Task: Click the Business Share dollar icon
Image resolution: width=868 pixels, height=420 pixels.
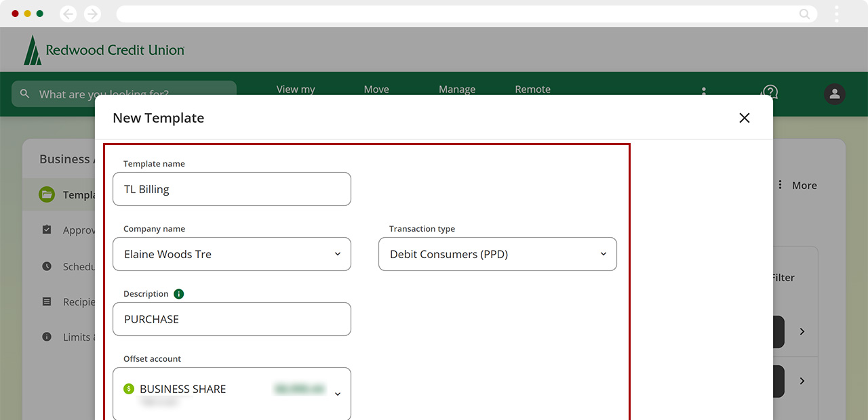Action: [x=129, y=389]
